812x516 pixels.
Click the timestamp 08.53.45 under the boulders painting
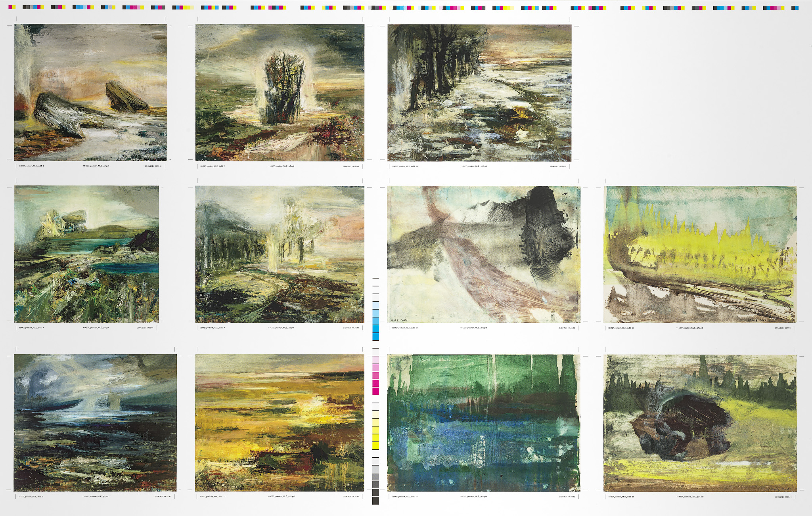(158, 166)
